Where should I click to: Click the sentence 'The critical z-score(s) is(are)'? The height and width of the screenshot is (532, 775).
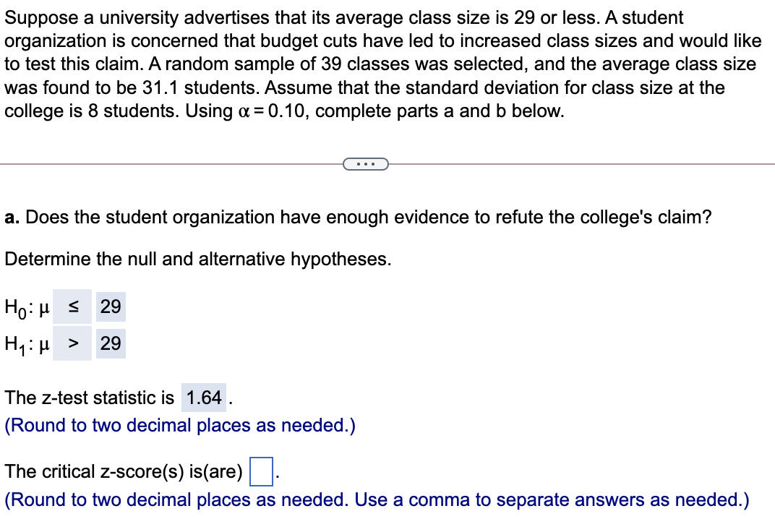(123, 471)
